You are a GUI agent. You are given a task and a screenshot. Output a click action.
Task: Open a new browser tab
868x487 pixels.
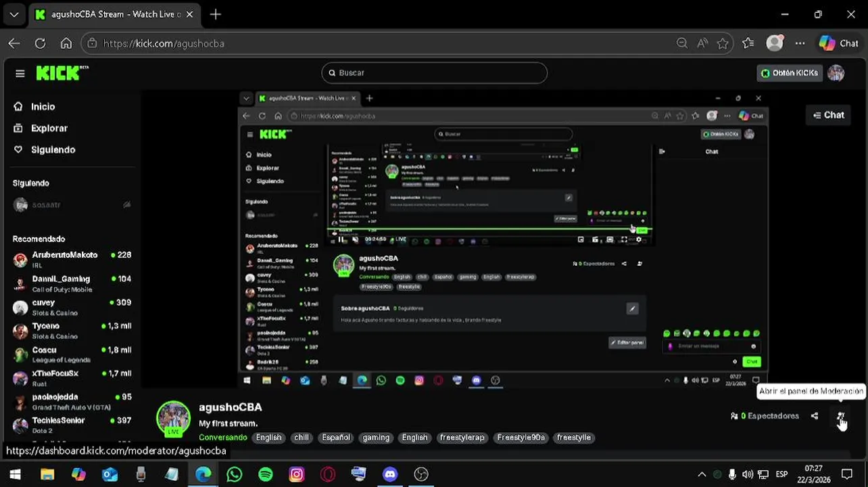click(215, 14)
